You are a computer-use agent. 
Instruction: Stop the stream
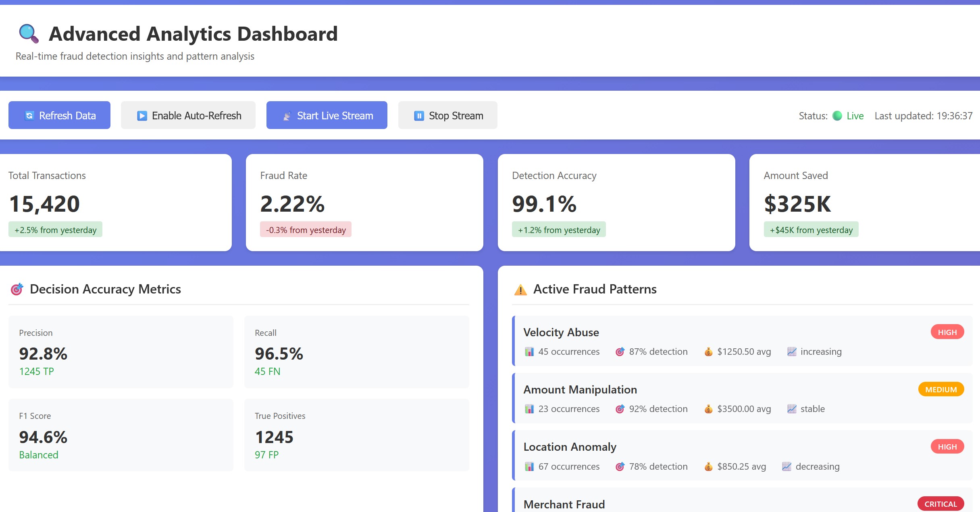(x=447, y=115)
